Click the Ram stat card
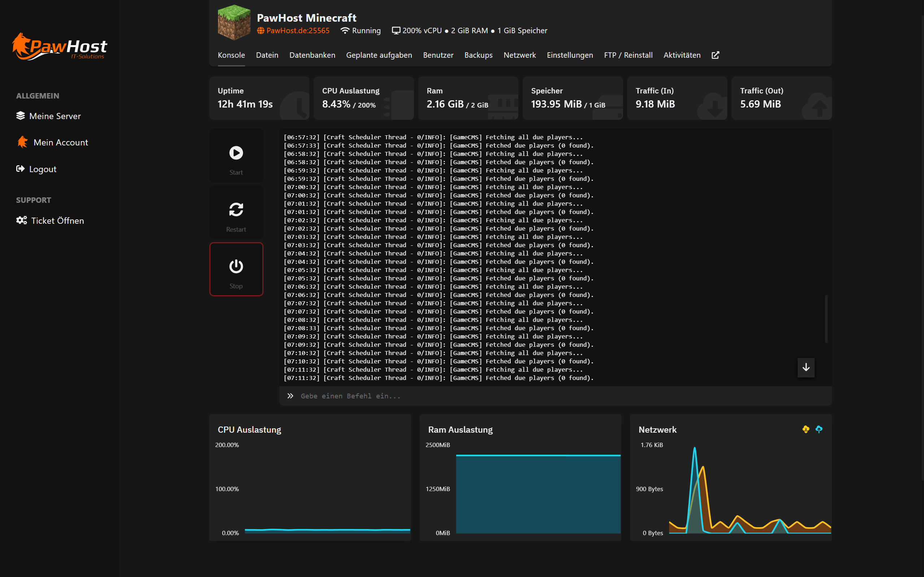The height and width of the screenshot is (577, 924). point(468,98)
